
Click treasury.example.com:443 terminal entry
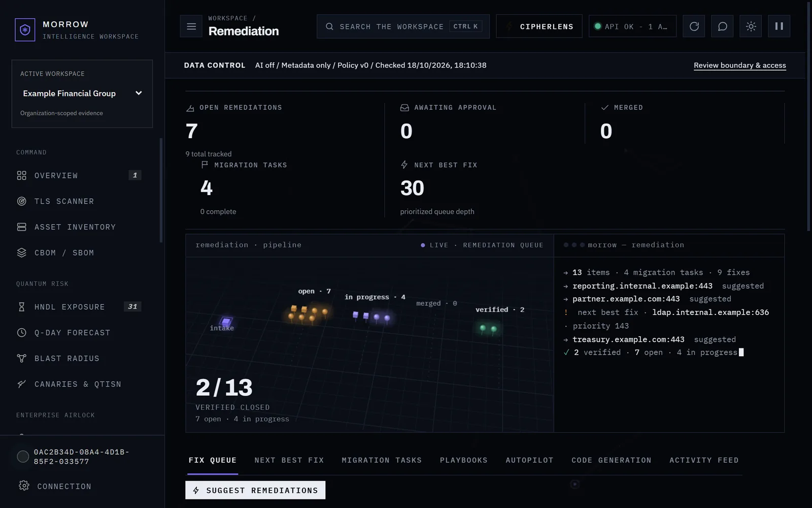(628, 339)
